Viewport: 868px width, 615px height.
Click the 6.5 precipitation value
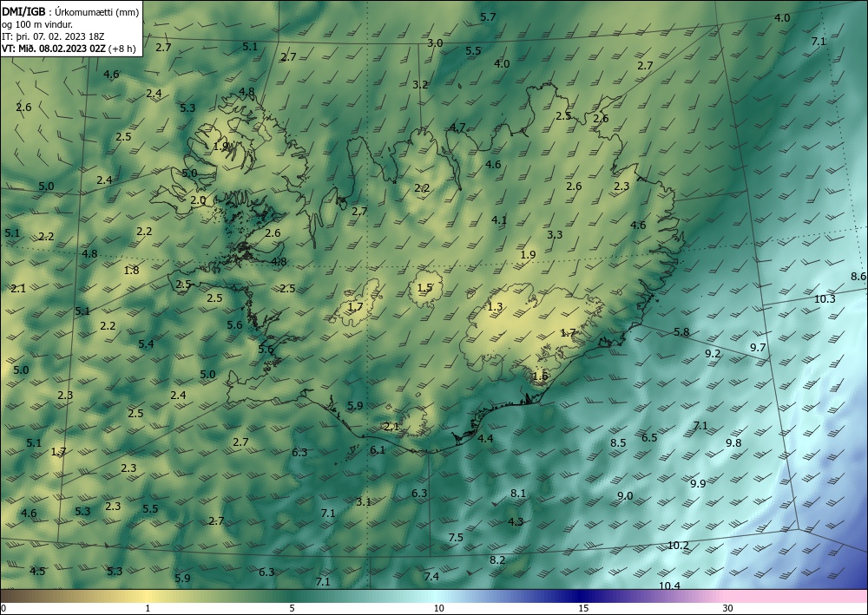tap(649, 437)
